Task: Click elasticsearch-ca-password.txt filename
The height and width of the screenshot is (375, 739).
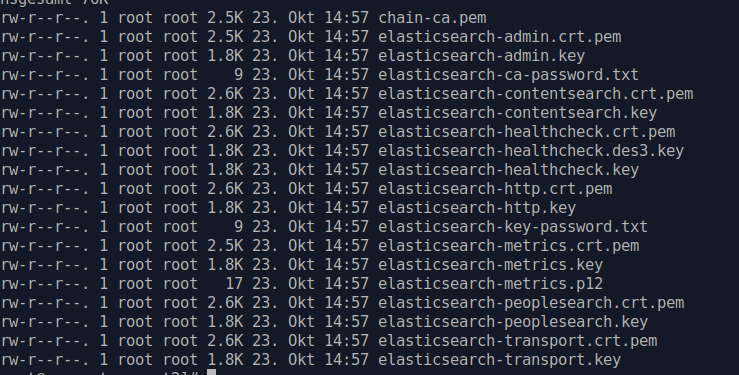Action: pos(509,75)
